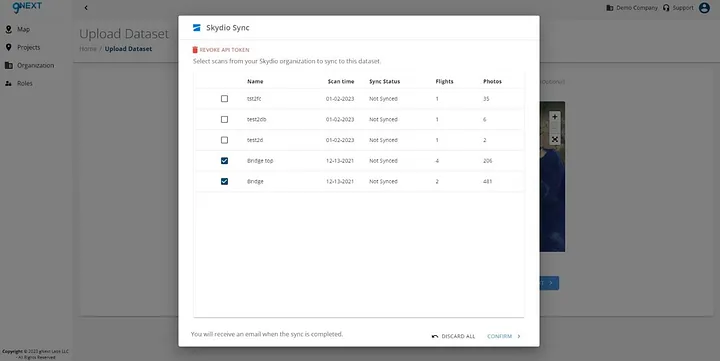The height and width of the screenshot is (361, 720).
Task: Sort by Photos column header
Action: tap(492, 81)
